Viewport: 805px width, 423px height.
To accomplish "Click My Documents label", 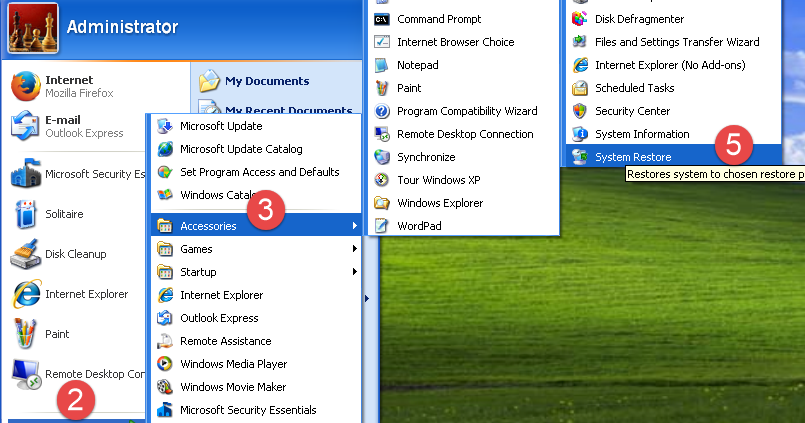I will click(267, 81).
